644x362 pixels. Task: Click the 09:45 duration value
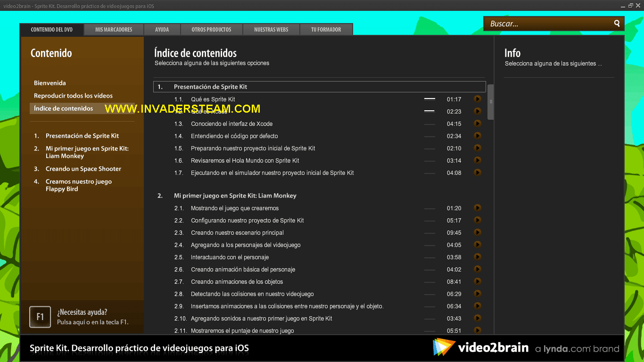(454, 233)
